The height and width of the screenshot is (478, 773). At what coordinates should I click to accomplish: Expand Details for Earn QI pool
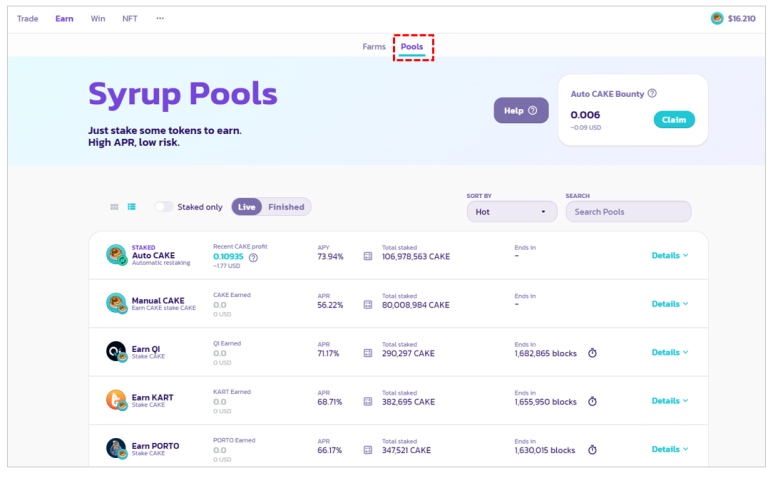[670, 352]
